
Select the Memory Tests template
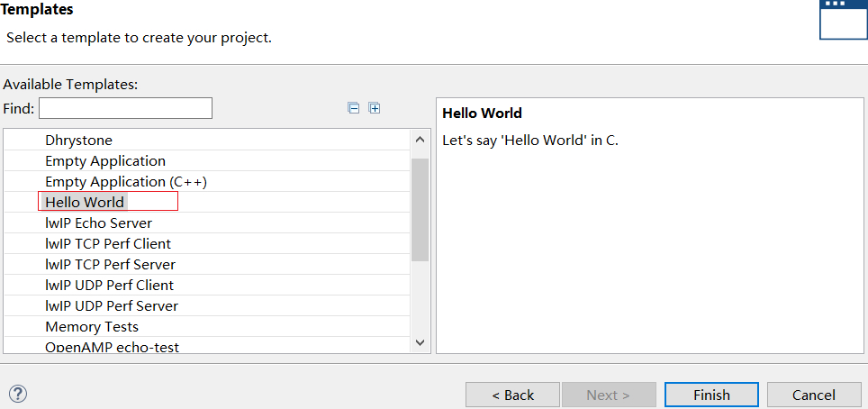[x=92, y=327]
